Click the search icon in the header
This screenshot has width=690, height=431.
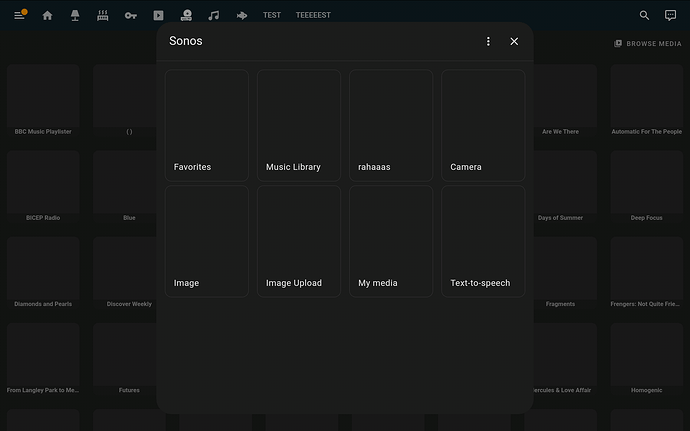[644, 15]
